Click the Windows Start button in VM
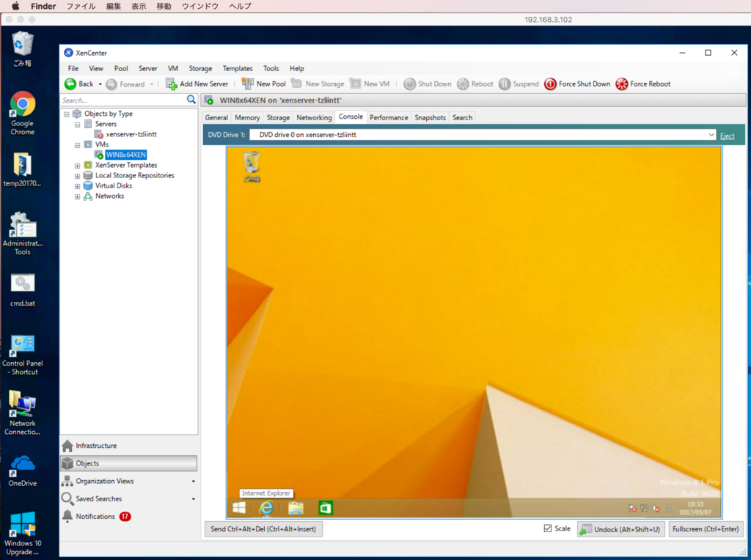Image resolution: width=751 pixels, height=560 pixels. click(239, 508)
